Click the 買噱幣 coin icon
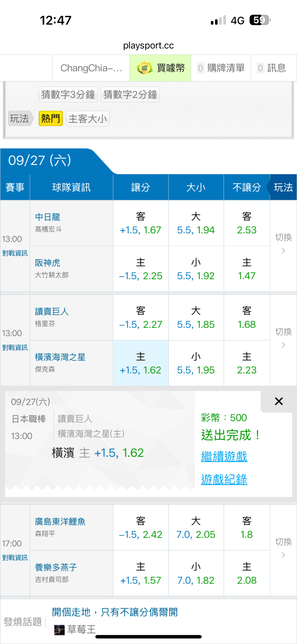Image resolution: width=297 pixels, height=644 pixels. coord(144,68)
